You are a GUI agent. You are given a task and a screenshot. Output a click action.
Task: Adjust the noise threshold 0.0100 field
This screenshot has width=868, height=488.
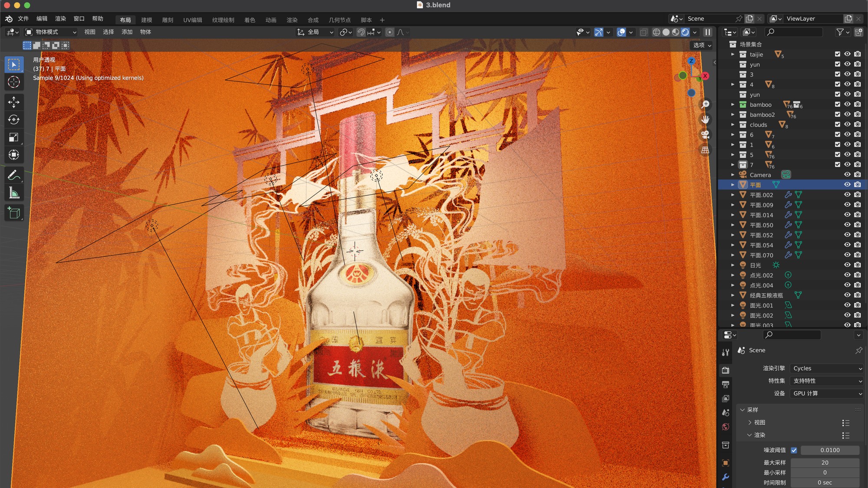coord(830,450)
